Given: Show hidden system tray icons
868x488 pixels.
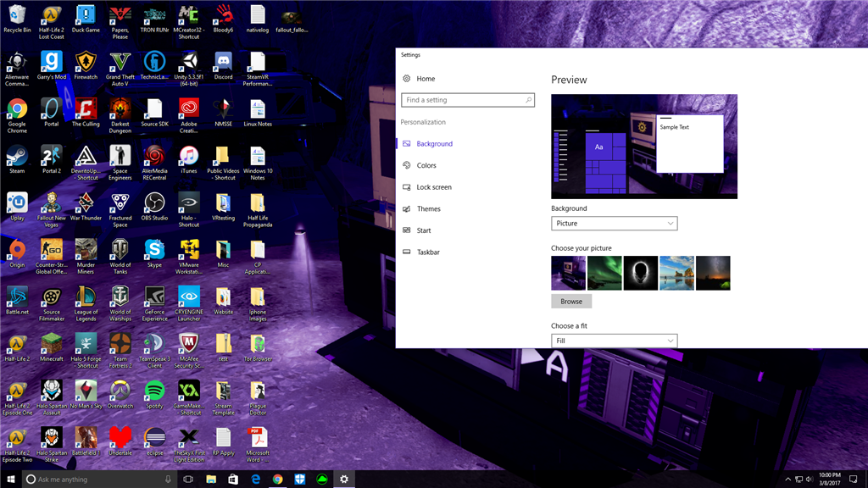Looking at the screenshot, I should (787, 480).
